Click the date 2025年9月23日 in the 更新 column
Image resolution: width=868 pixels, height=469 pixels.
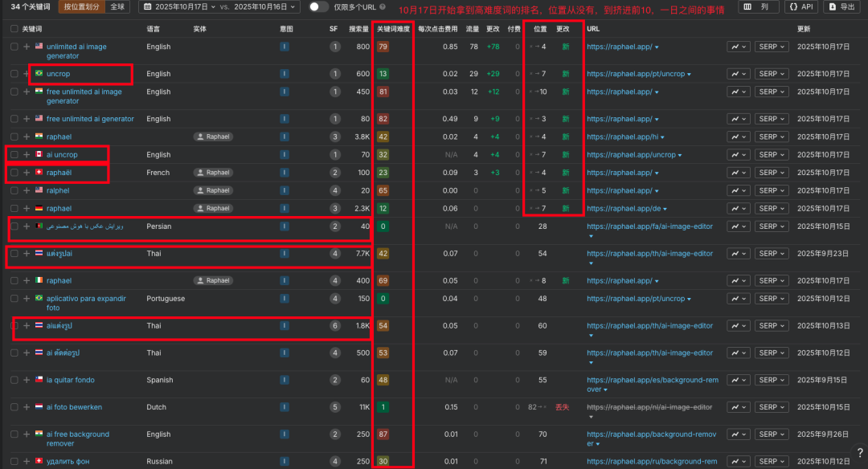point(823,253)
